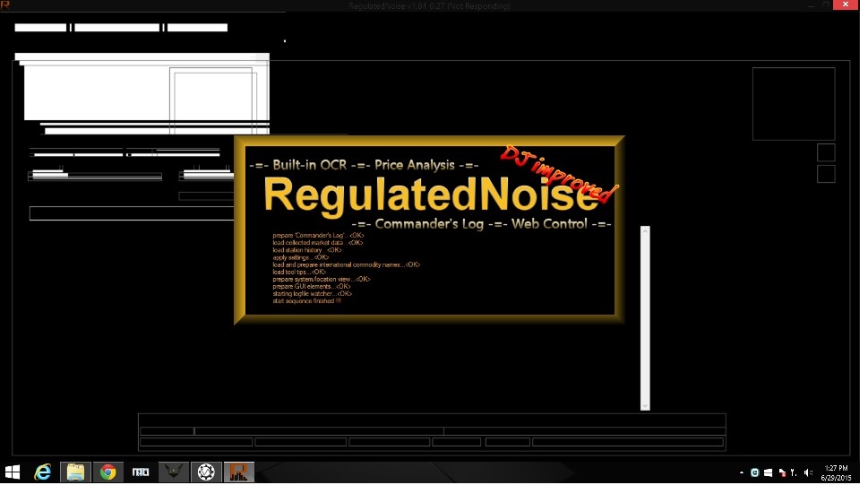Viewport: 868px width, 485px height.
Task: Open the Windows Start button
Action: [x=13, y=472]
